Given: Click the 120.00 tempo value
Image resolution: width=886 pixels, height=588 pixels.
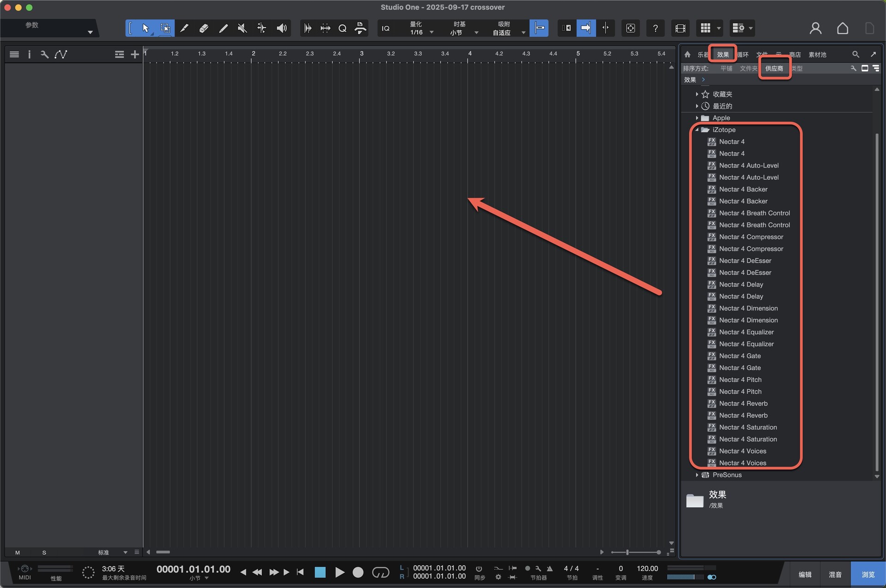Looking at the screenshot, I should coord(647,569).
